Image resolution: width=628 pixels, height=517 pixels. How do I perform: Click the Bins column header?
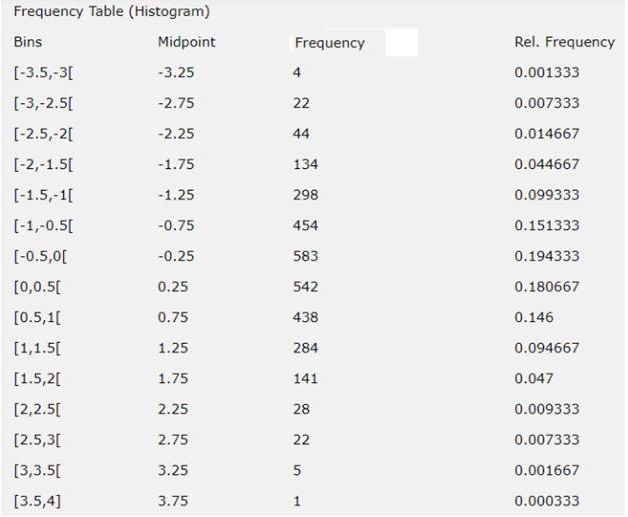pyautogui.click(x=28, y=42)
